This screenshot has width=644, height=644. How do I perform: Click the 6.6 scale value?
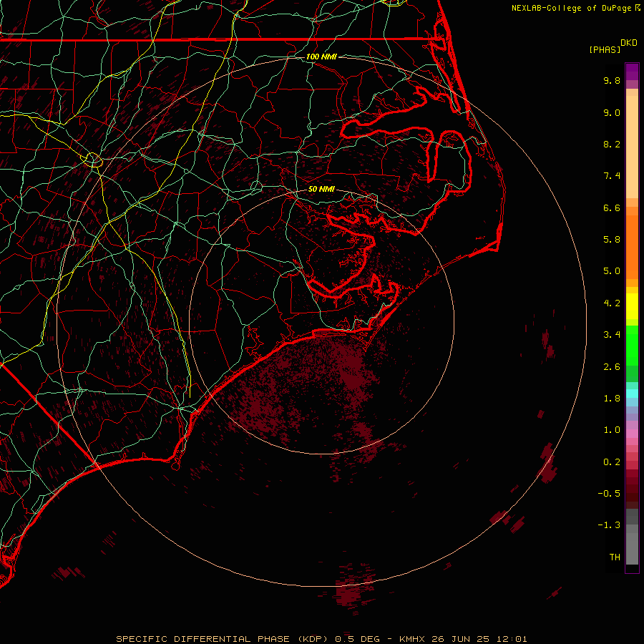coord(612,208)
